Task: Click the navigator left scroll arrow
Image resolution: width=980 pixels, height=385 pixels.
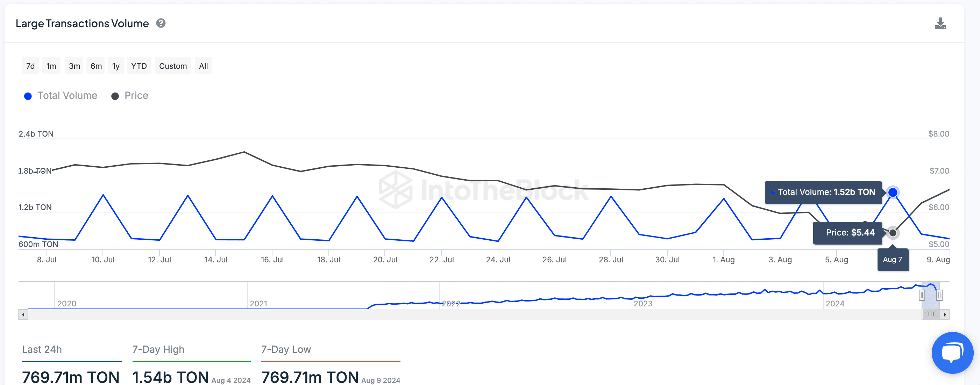Action: (23, 314)
